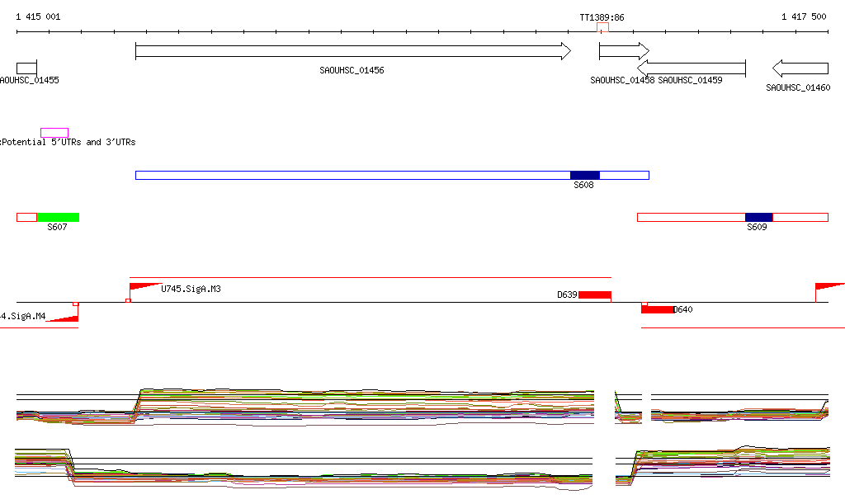
Task: Click the magenta potential UTR box
Action: tap(54, 133)
